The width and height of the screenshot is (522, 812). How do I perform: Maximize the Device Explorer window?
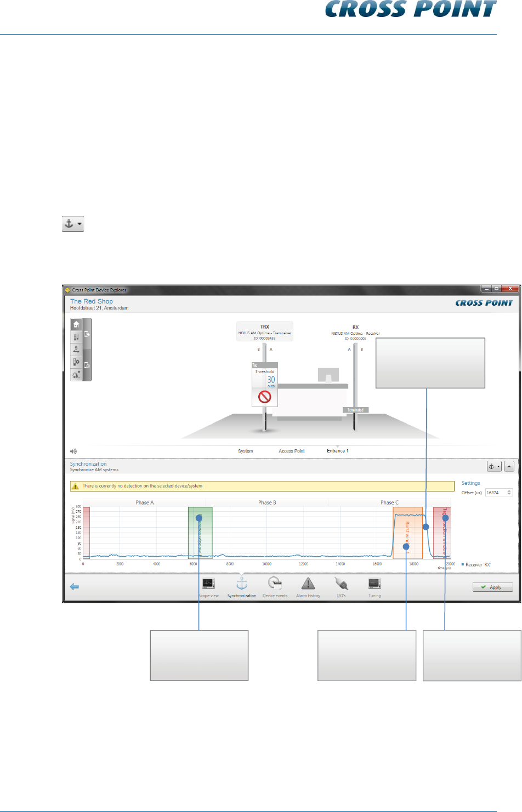point(496,289)
